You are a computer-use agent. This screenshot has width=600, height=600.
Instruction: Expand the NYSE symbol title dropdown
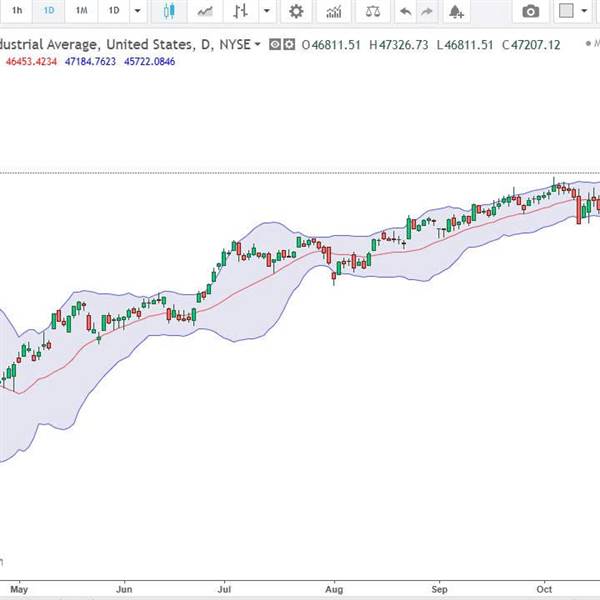tap(258, 45)
